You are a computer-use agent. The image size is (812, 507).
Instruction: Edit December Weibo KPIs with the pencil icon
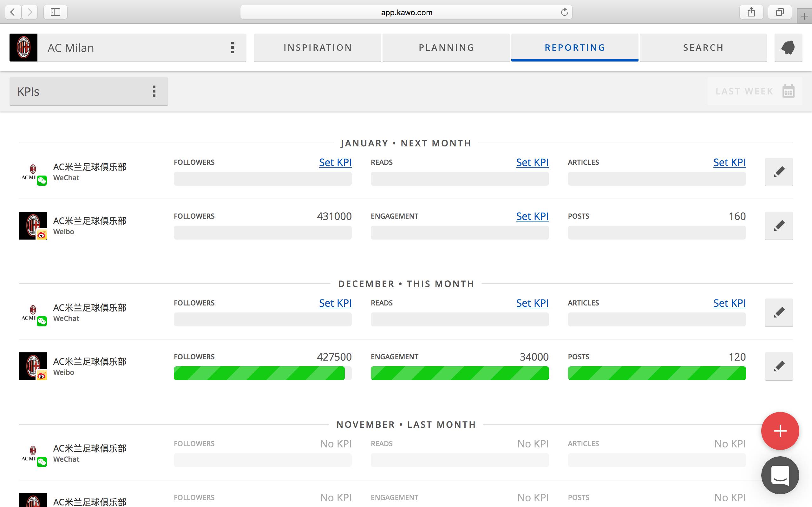pyautogui.click(x=779, y=366)
